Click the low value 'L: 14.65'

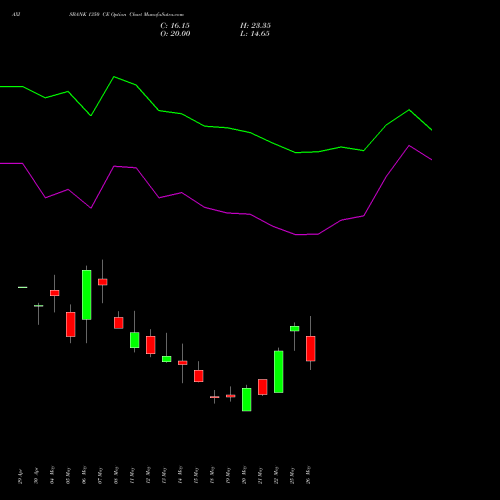(255, 34)
